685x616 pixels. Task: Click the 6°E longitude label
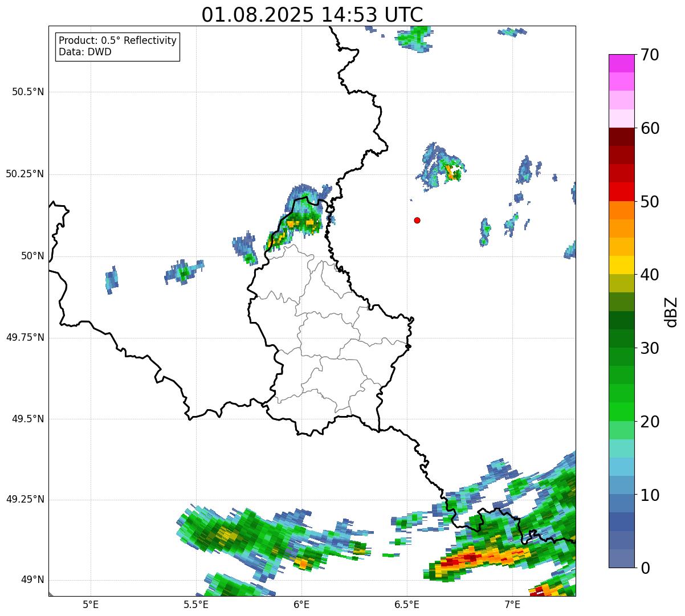[x=301, y=604]
